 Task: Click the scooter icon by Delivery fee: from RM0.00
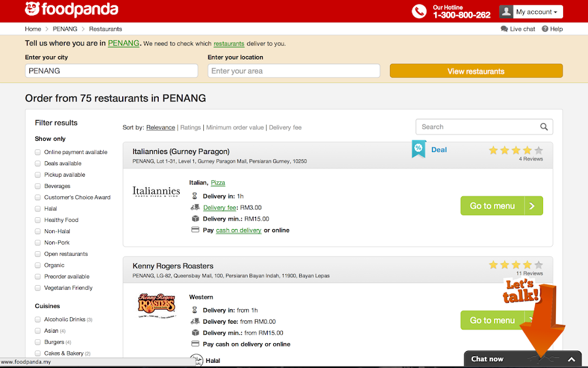tap(195, 321)
